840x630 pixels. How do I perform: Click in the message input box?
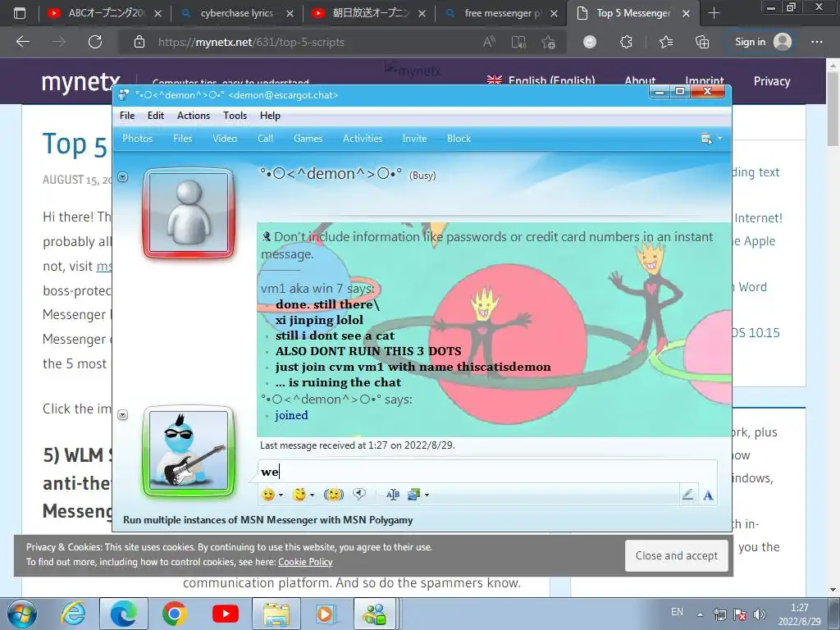487,472
